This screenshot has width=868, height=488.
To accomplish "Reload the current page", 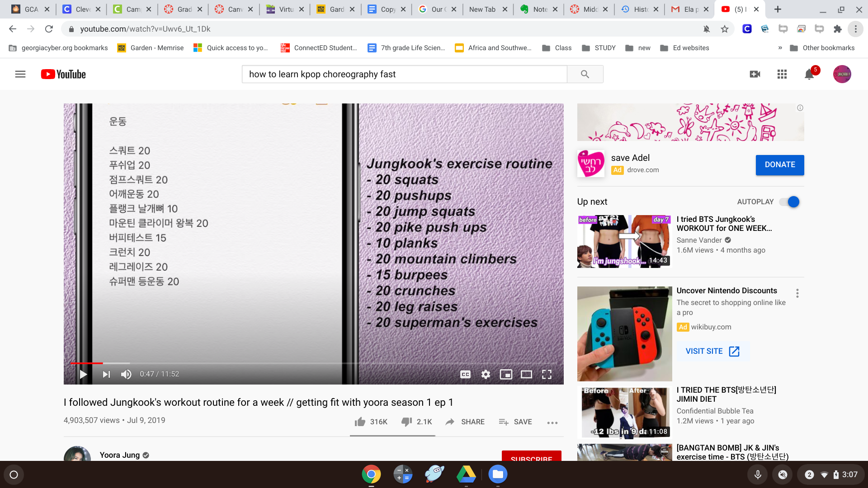I will point(49,29).
